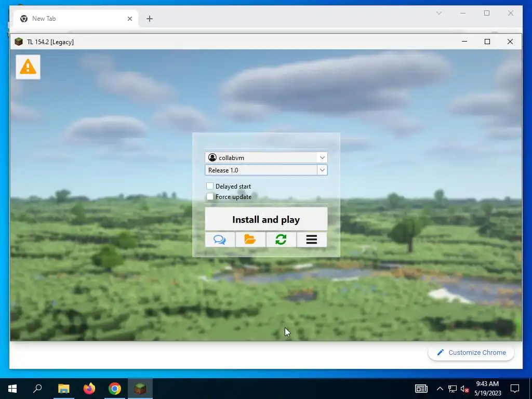
Task: Show hidden system tray icons
Action: (x=440, y=389)
